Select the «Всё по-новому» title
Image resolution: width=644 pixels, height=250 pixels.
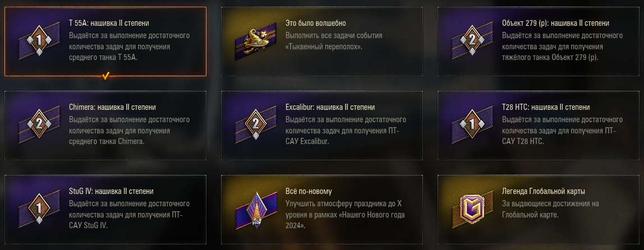pyautogui.click(x=309, y=191)
